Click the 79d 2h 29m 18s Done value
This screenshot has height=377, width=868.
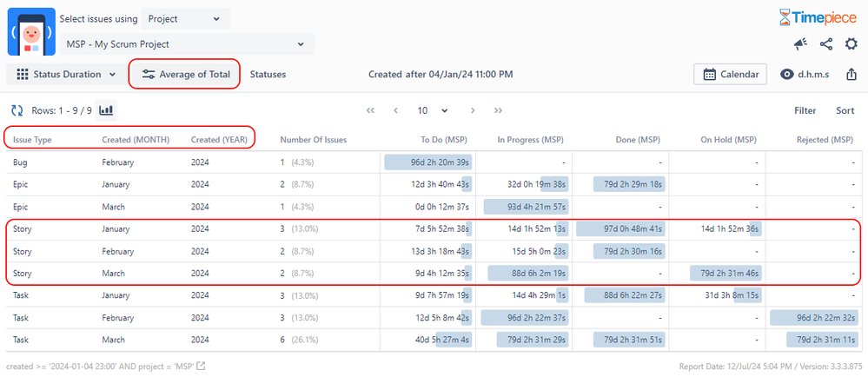click(x=628, y=184)
